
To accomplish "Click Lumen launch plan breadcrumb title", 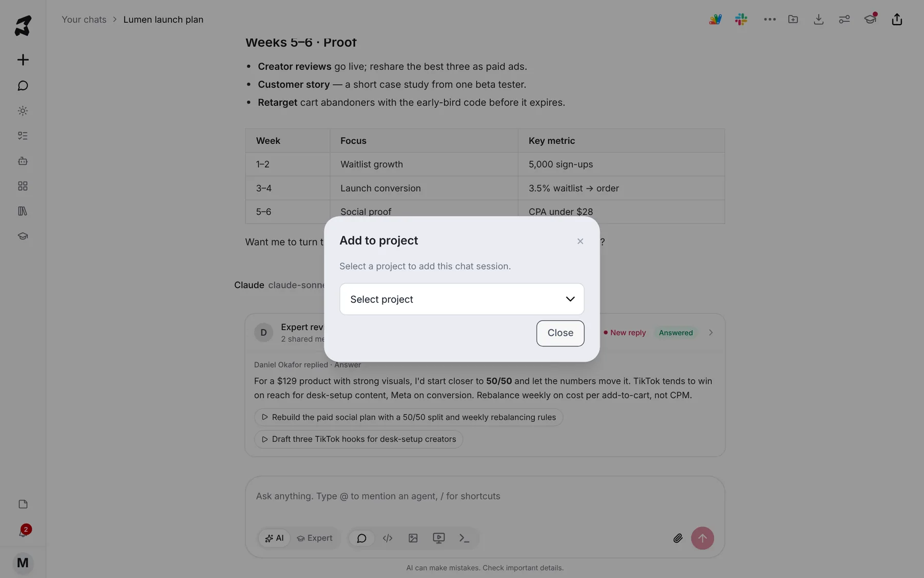I will (x=163, y=20).
